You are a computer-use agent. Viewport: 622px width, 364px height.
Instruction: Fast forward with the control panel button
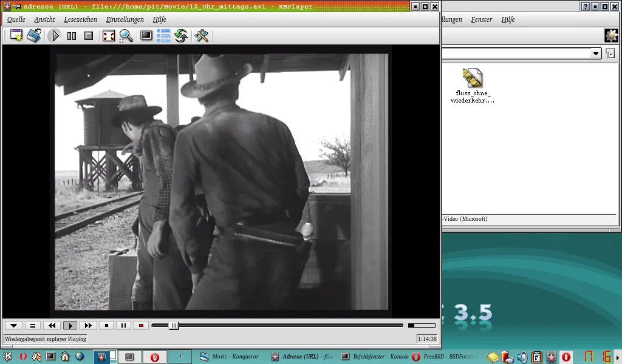[x=88, y=326]
